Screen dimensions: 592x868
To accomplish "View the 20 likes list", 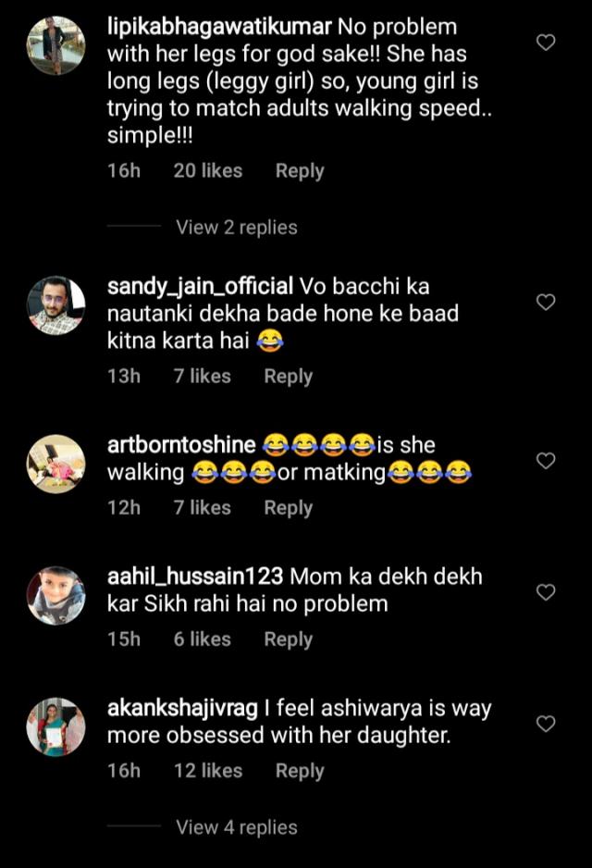I will coord(207,171).
